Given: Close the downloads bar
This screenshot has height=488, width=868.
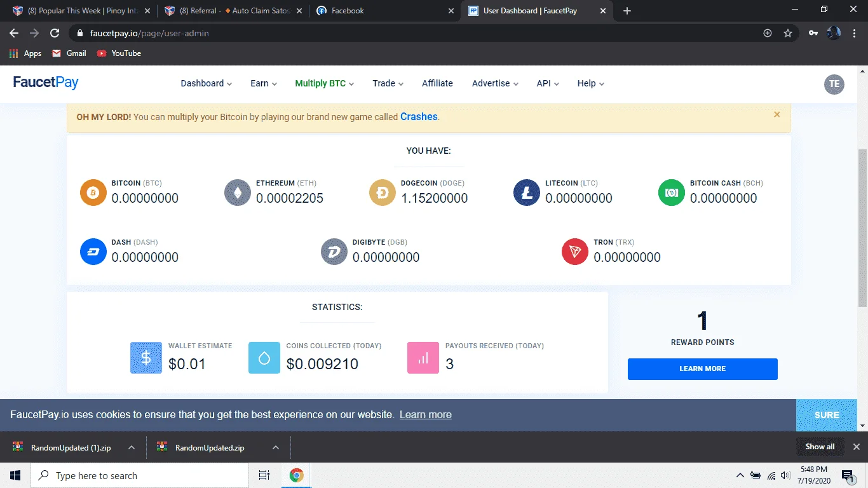Looking at the screenshot, I should pos(856,447).
